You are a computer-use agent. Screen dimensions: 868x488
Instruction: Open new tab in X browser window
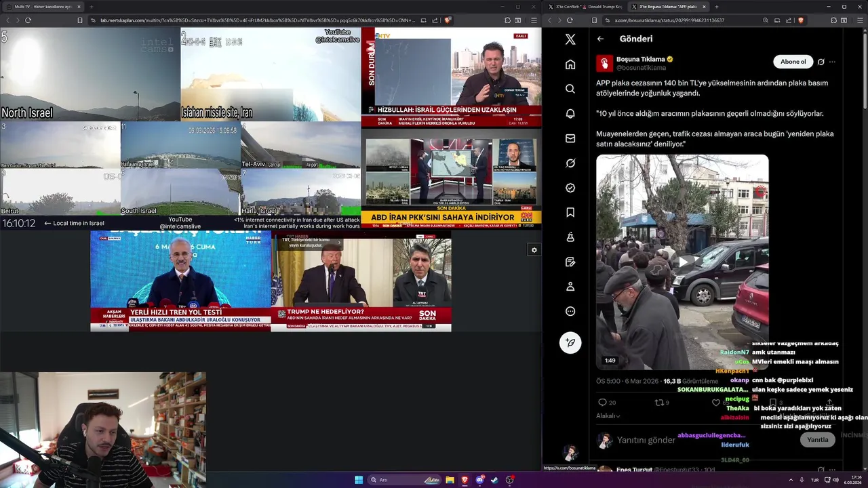click(x=717, y=6)
